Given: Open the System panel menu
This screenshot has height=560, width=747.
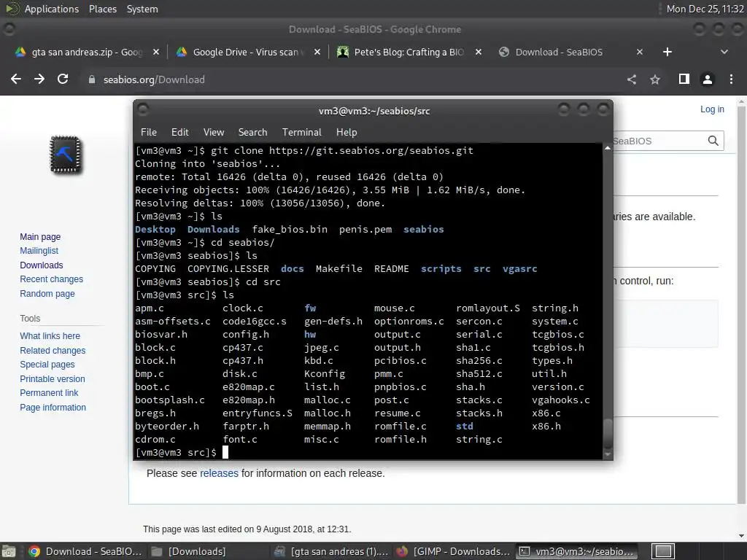Looking at the screenshot, I should coord(142,9).
